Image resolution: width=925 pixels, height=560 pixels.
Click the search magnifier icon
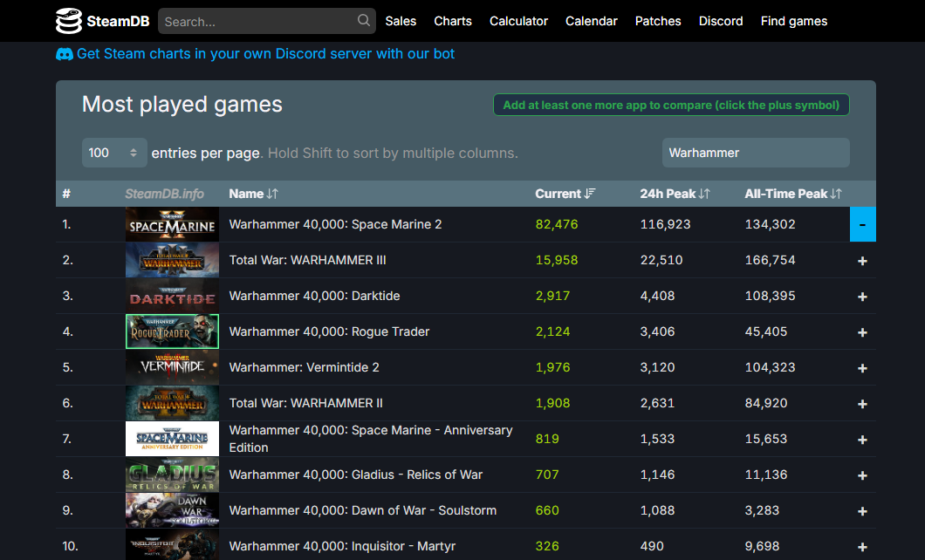(363, 21)
